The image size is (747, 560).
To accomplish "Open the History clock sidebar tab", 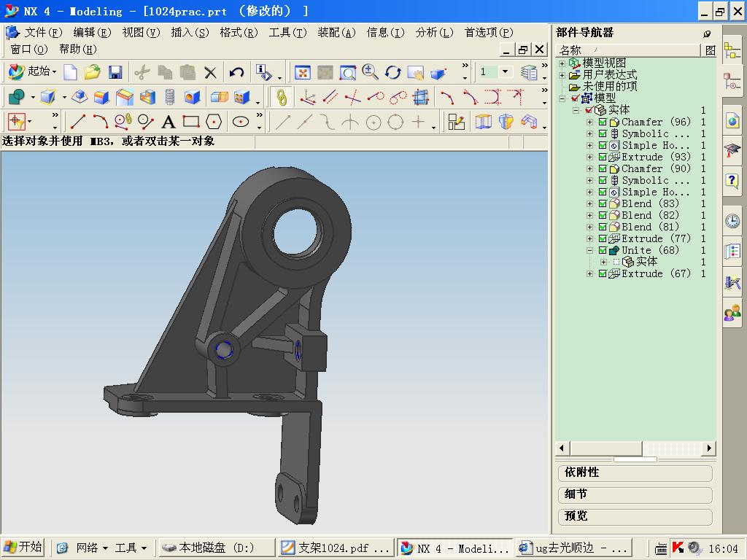I will (x=732, y=221).
